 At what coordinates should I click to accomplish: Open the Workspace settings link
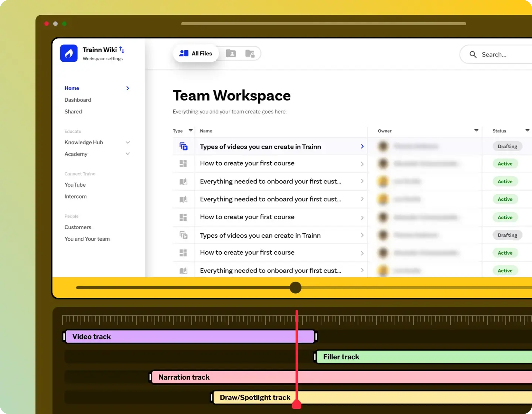[x=103, y=59]
